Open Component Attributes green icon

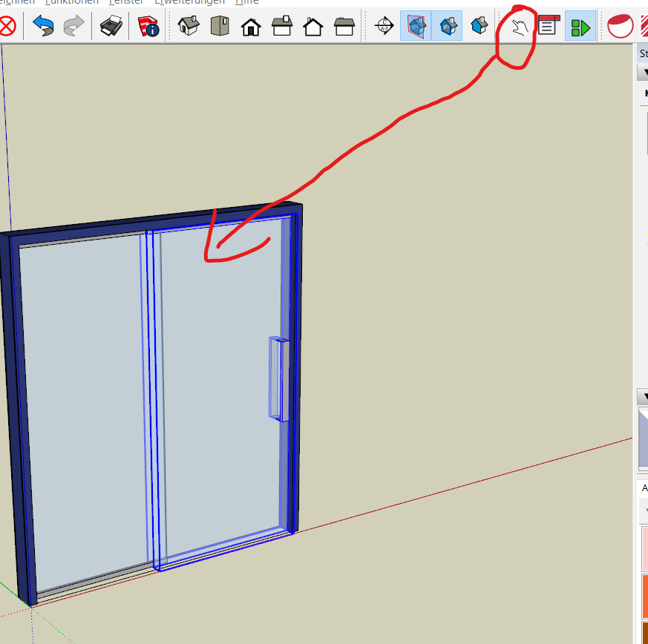580,27
